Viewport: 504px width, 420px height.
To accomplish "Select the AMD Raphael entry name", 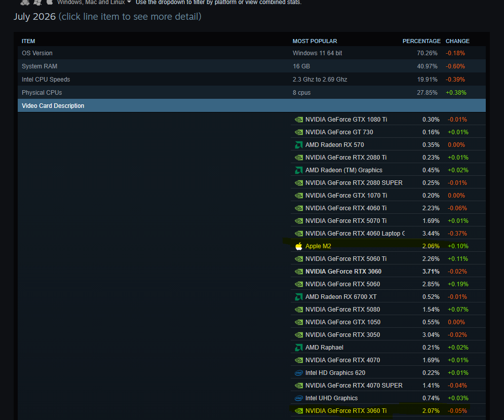I will pyautogui.click(x=324, y=348).
